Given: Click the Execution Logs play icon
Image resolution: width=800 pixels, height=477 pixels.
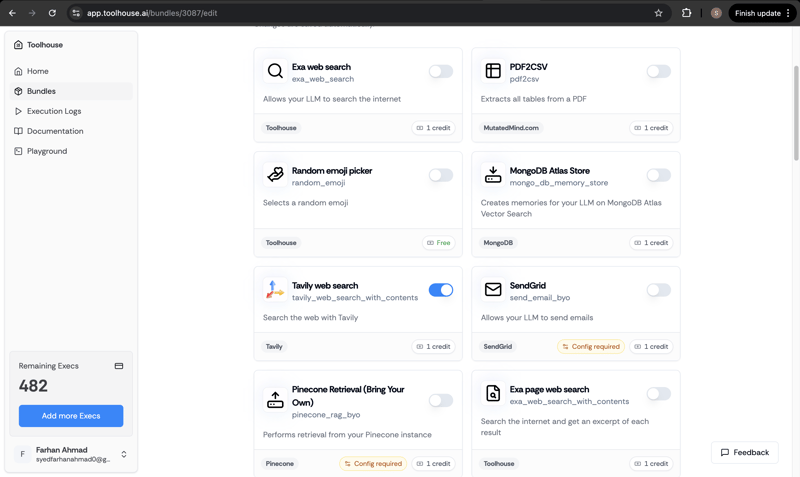Looking at the screenshot, I should [x=18, y=111].
